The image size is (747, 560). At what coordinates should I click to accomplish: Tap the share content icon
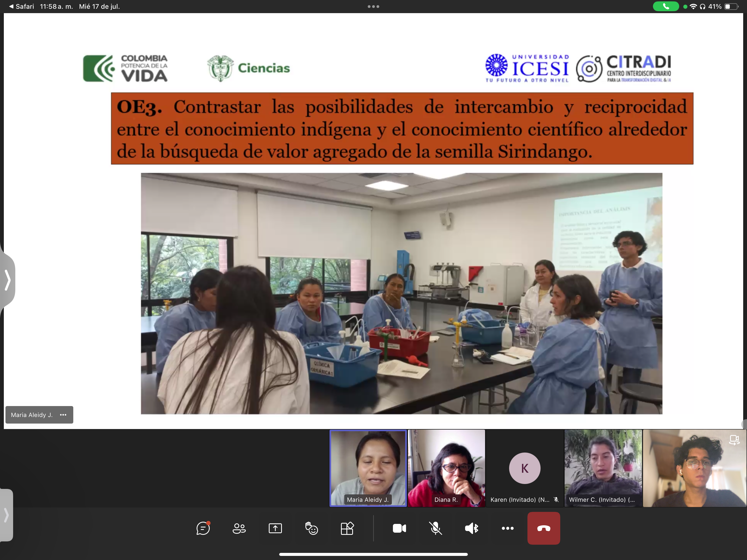pyautogui.click(x=275, y=528)
